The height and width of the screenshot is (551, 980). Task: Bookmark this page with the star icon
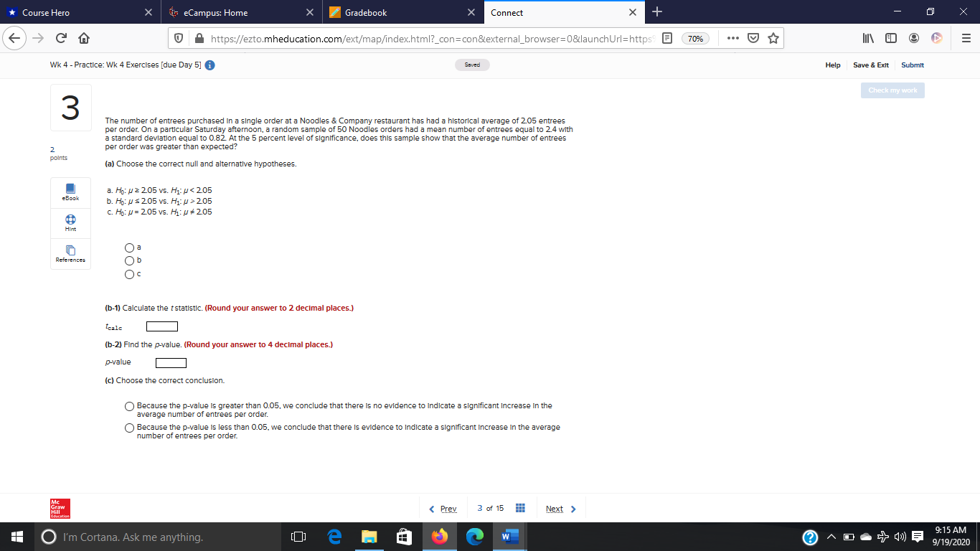773,38
